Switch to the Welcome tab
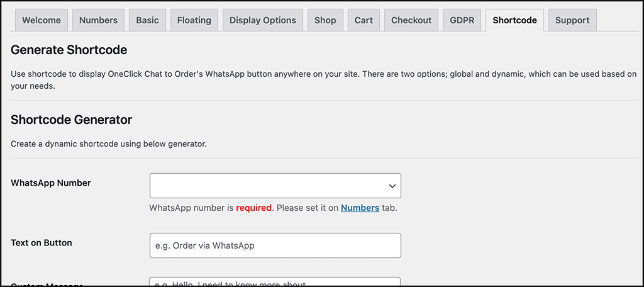This screenshot has width=644, height=287. coord(41,20)
